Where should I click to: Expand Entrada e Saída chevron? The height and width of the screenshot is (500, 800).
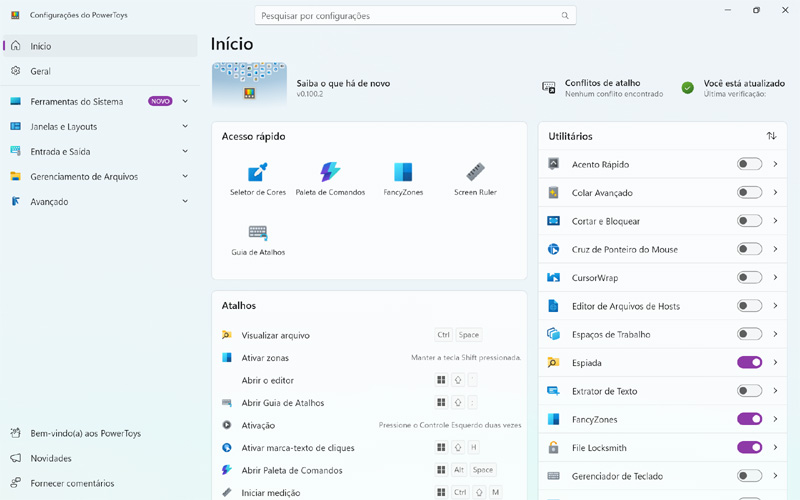(x=185, y=151)
